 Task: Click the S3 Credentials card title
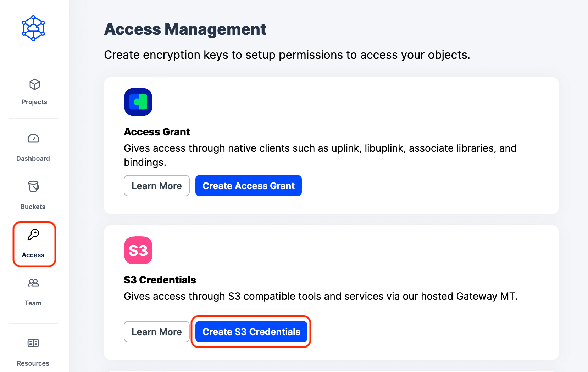[x=160, y=280]
